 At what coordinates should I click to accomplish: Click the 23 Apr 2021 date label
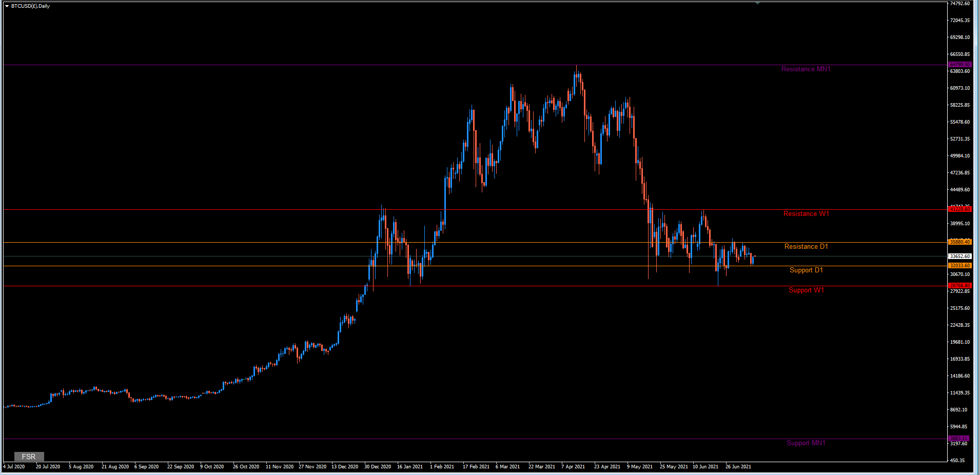point(607,467)
